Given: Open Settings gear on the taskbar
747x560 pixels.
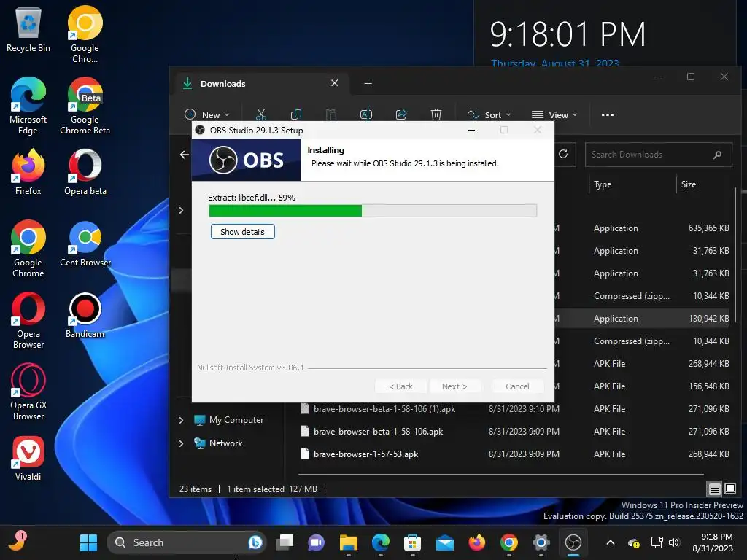Looking at the screenshot, I should (541, 542).
